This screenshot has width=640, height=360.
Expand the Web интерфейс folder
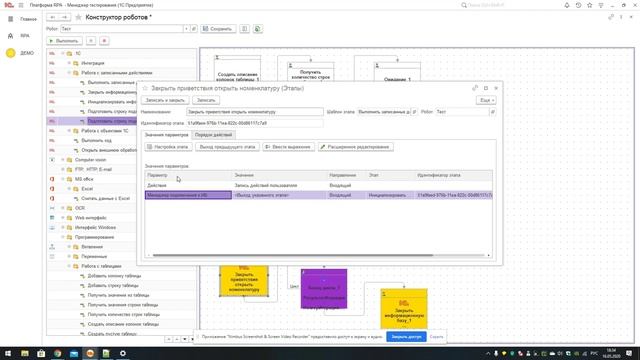coord(63,218)
